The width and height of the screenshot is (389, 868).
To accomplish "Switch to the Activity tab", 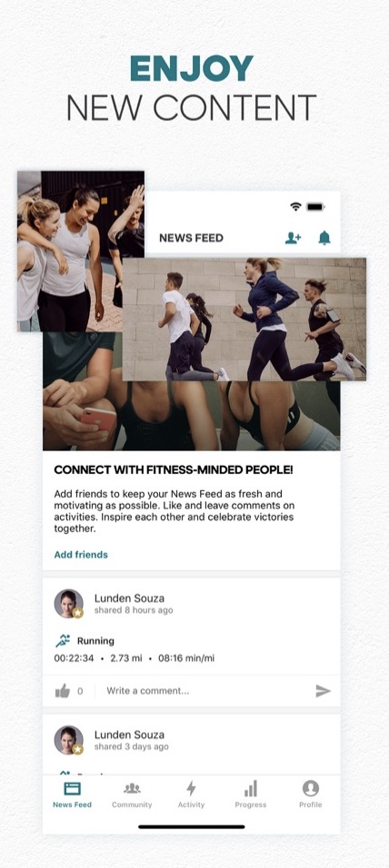I will [x=191, y=795].
